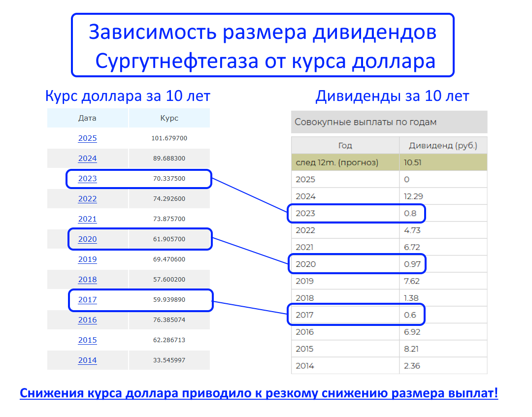Open the 2018 year link

point(87,279)
